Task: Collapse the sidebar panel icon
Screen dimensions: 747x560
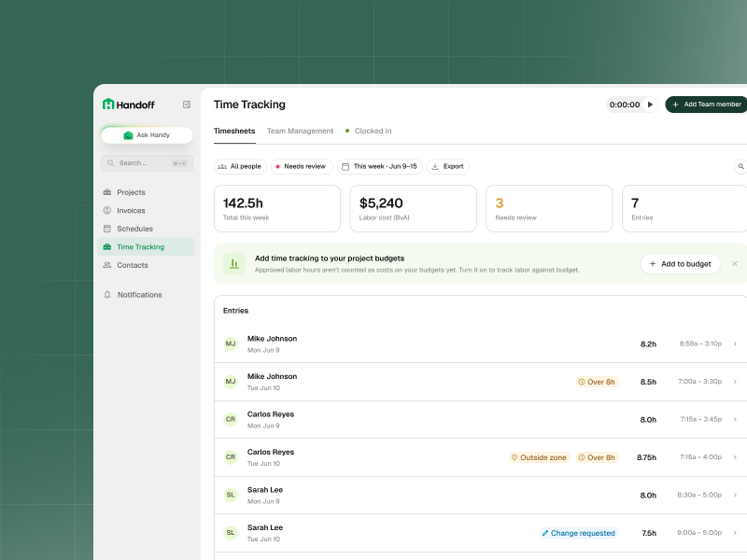Action: click(187, 105)
